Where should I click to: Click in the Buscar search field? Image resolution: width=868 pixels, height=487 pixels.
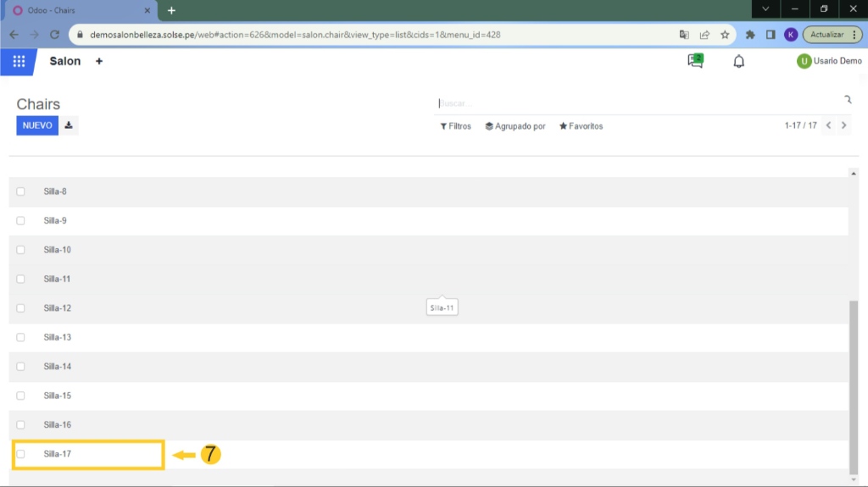click(x=636, y=103)
